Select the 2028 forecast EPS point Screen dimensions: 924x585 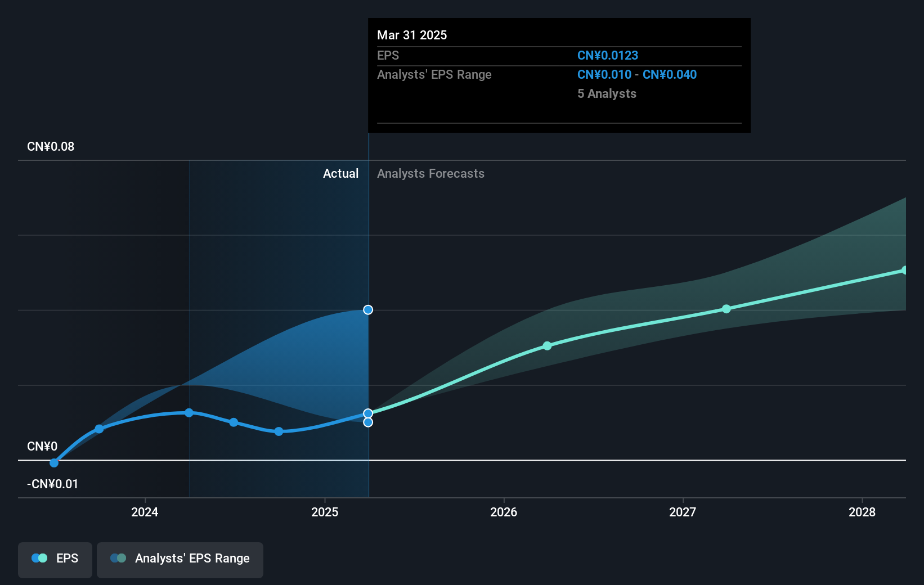905,271
